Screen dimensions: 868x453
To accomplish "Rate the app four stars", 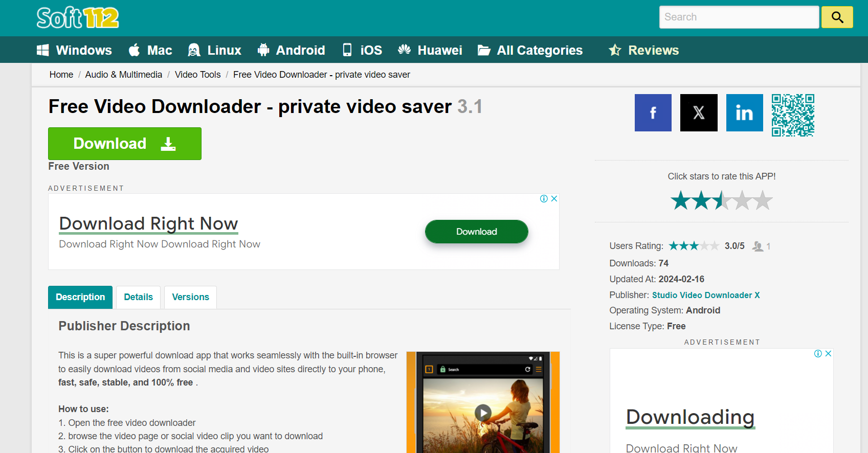I will click(742, 200).
